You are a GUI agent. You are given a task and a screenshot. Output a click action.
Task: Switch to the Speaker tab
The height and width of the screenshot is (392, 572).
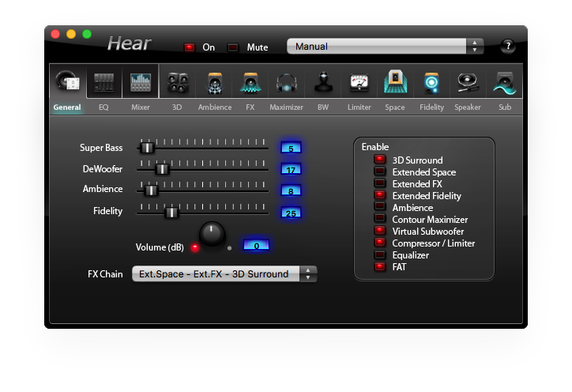[468, 107]
